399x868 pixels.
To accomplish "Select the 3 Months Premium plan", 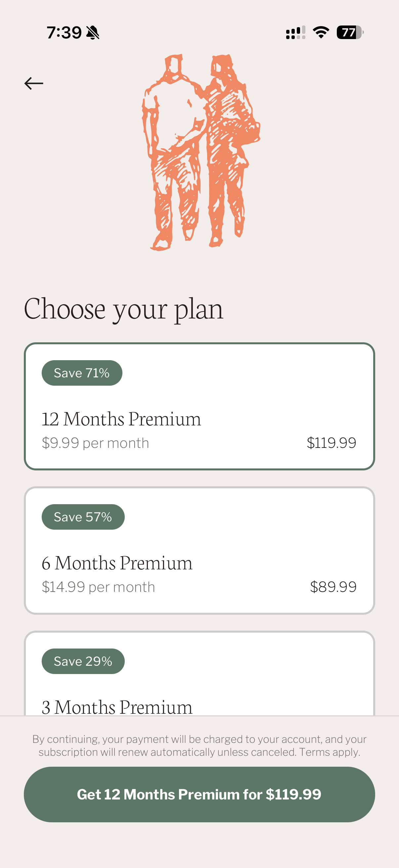I will (199, 673).
